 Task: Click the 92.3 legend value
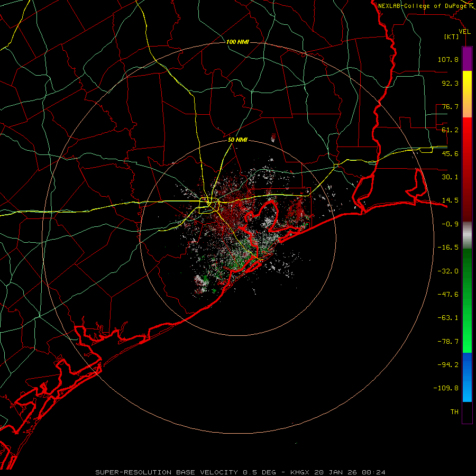click(x=450, y=83)
